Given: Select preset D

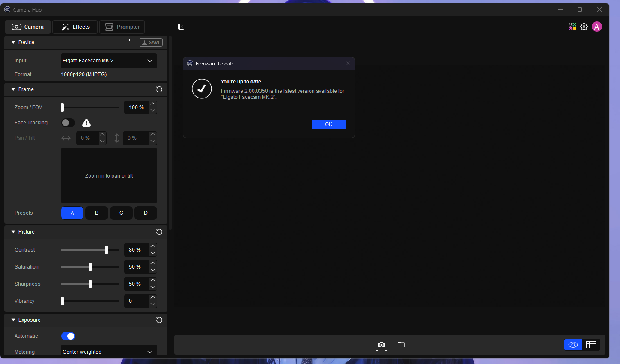Looking at the screenshot, I should tap(146, 213).
